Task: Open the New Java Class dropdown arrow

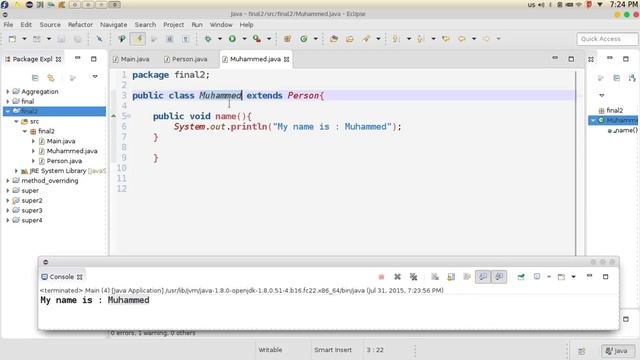Action: 316,39
